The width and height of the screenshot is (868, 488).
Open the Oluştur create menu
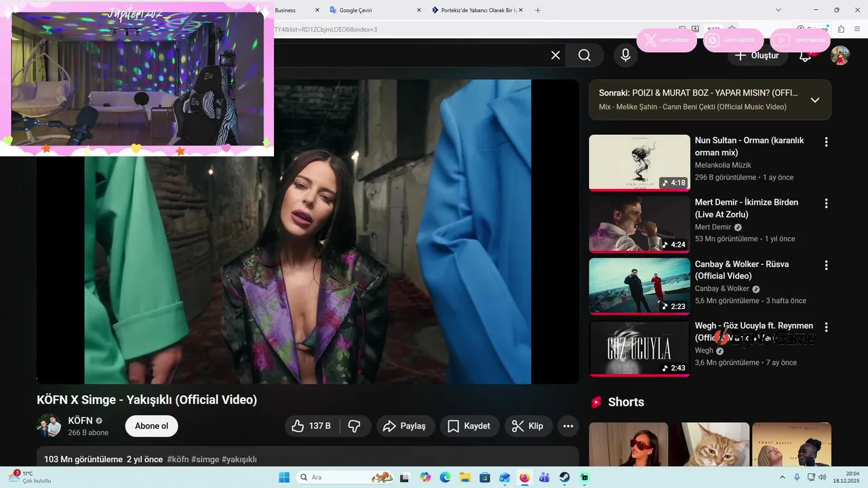point(757,56)
